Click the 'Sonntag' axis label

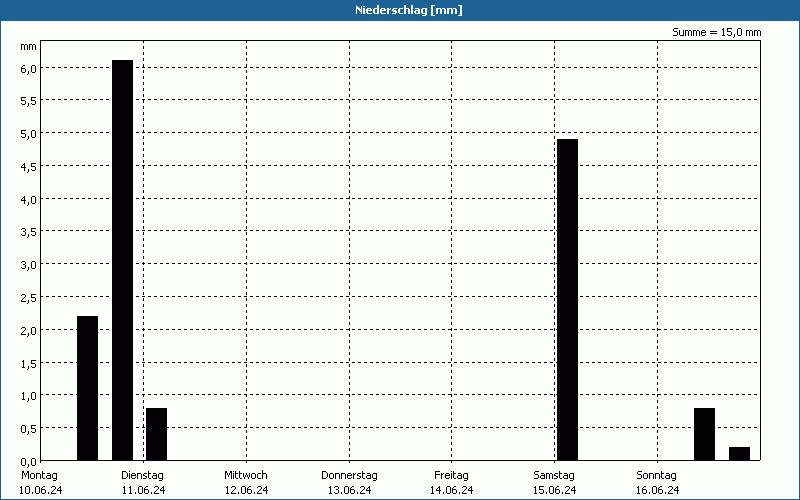(x=657, y=475)
